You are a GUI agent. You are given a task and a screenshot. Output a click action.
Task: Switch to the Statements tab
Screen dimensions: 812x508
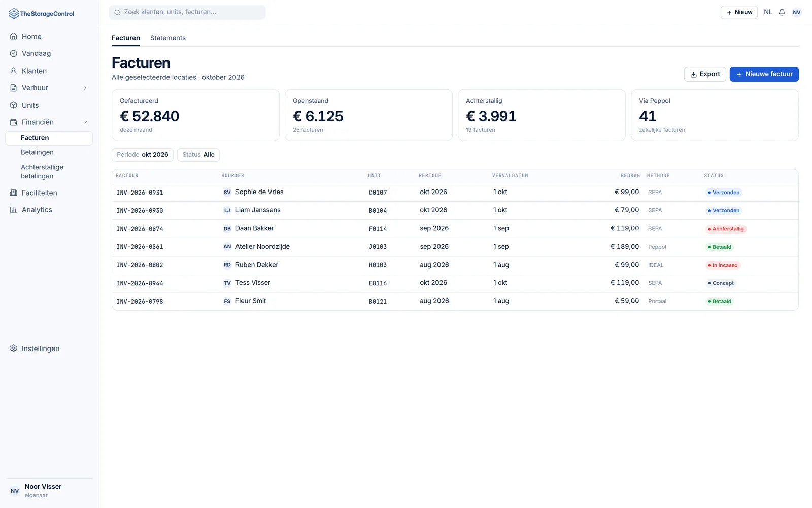click(x=168, y=38)
